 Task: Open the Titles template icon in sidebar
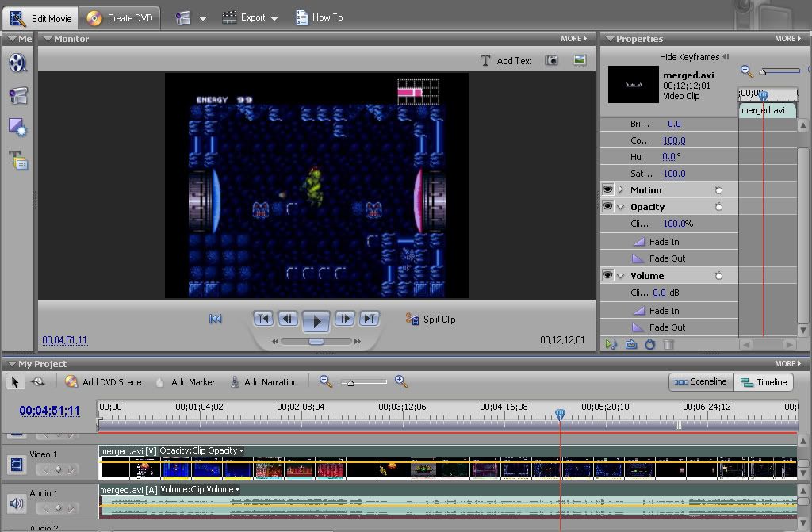pyautogui.click(x=18, y=160)
